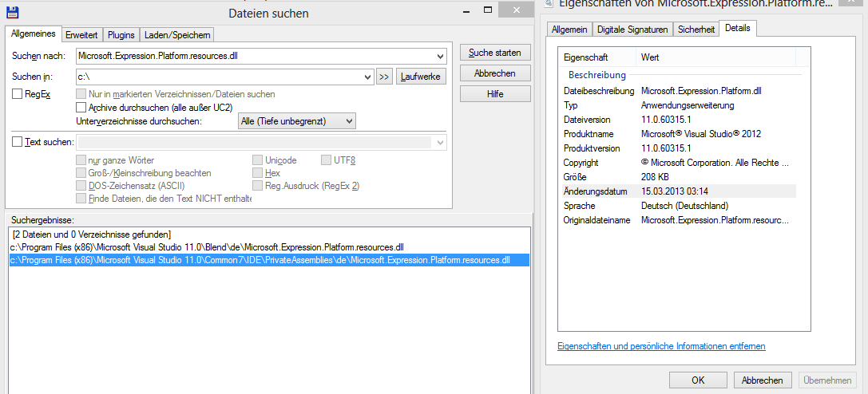Screen dimensions: 868x394
Task: Switch to the Erweitert tab
Action: point(82,35)
